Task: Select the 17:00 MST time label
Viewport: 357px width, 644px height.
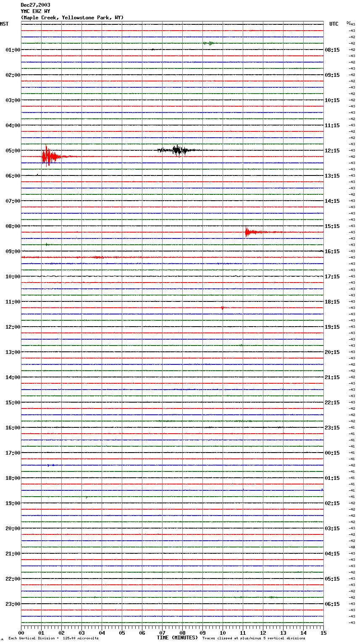Action: tap(13, 453)
